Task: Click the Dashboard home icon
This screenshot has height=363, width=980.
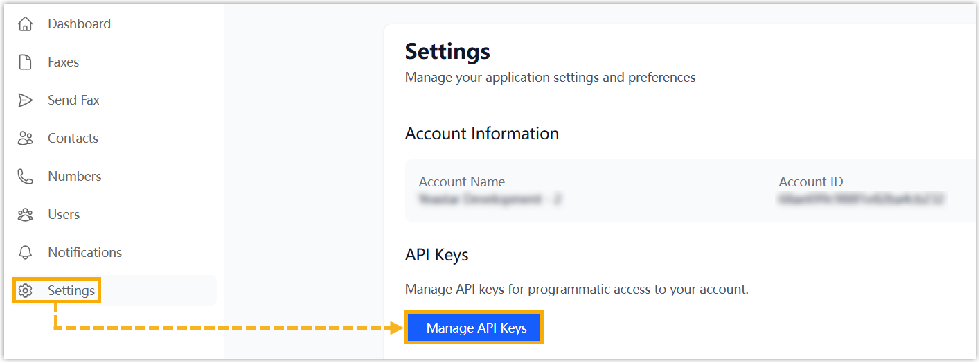Action: point(26,24)
